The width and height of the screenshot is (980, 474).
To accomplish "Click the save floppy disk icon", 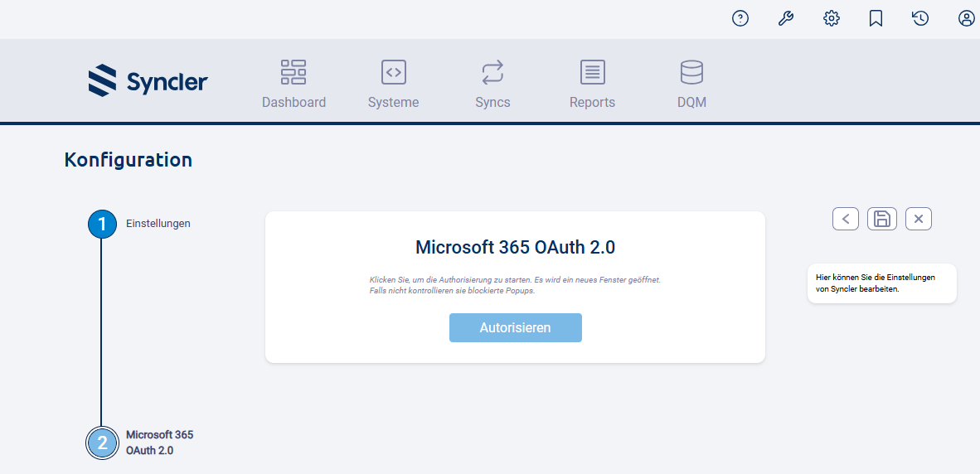I will point(882,219).
